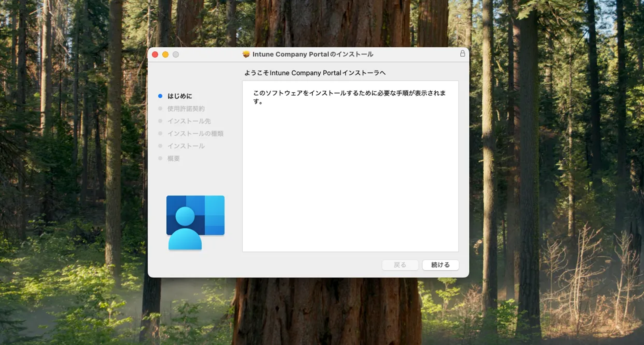Click the 戻る (Back) button
The width and height of the screenshot is (644, 345).
[x=400, y=265]
